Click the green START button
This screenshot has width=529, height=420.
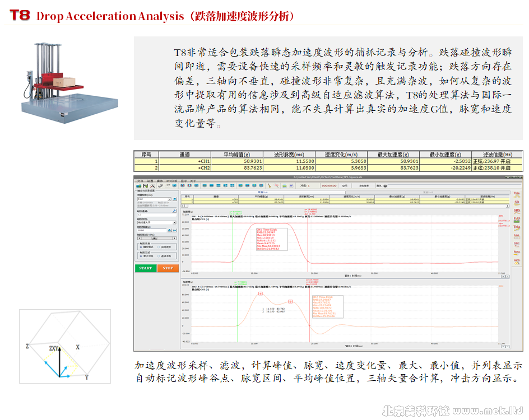(146, 268)
